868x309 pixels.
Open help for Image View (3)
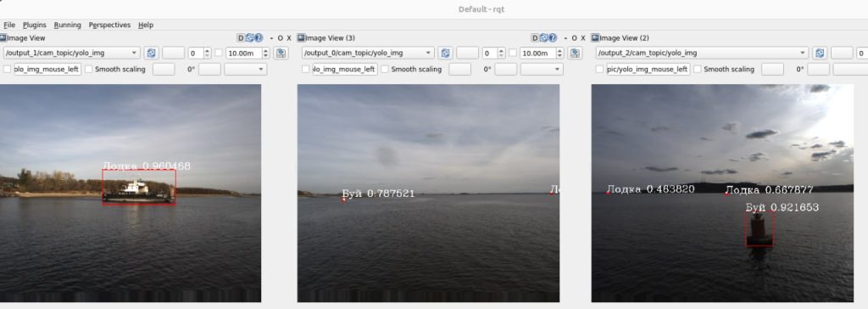pos(553,37)
